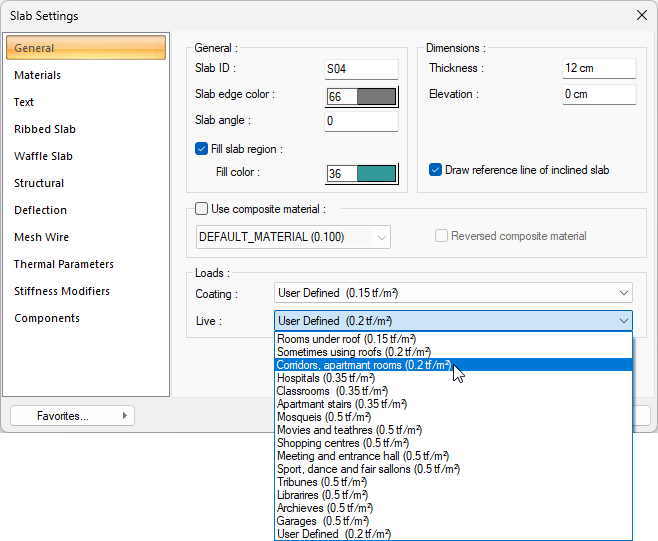This screenshot has width=658, height=541.
Task: Open the Text settings page
Action: [x=24, y=102]
